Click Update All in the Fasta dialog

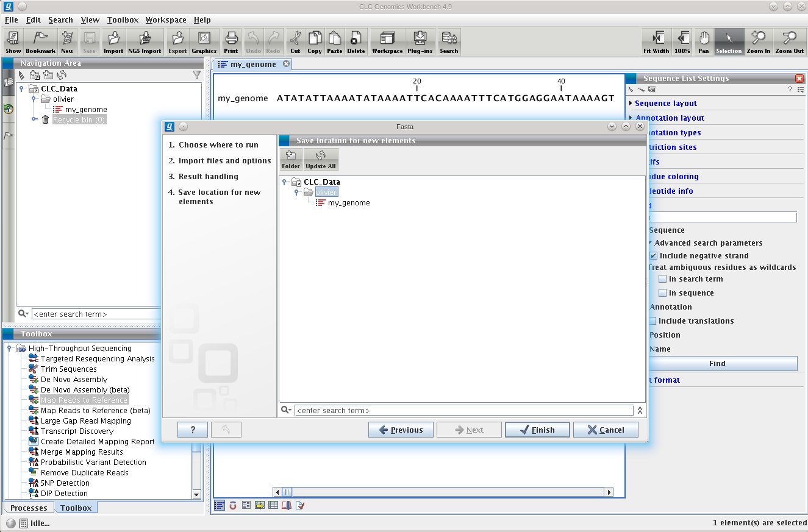point(321,160)
